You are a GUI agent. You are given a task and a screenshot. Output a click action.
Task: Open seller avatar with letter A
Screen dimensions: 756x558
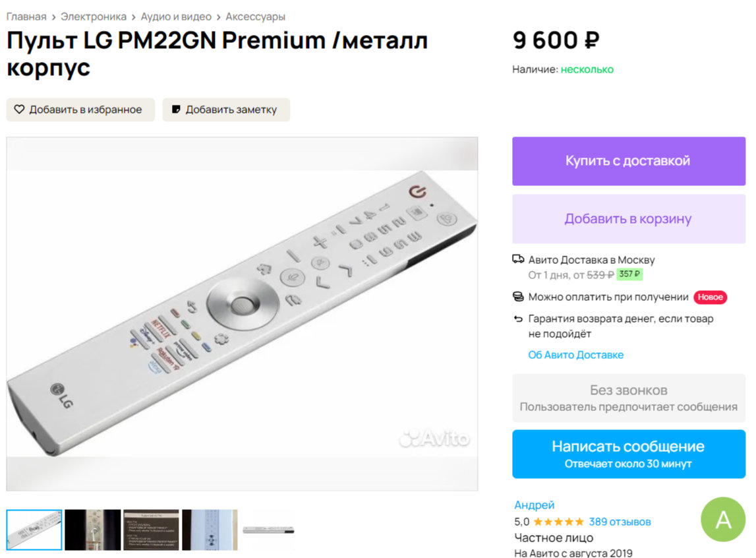click(723, 519)
